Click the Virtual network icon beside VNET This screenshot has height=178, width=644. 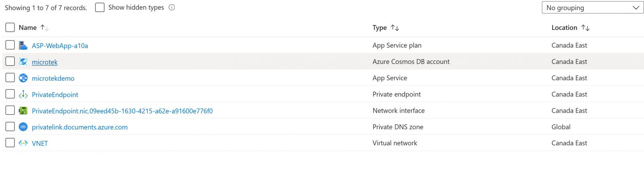pyautogui.click(x=23, y=143)
